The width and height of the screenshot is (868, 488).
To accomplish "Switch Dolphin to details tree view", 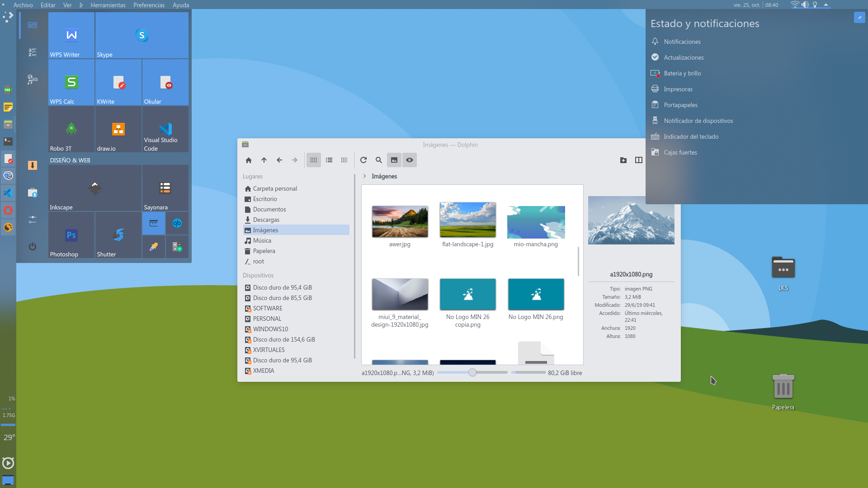I will coord(344,160).
